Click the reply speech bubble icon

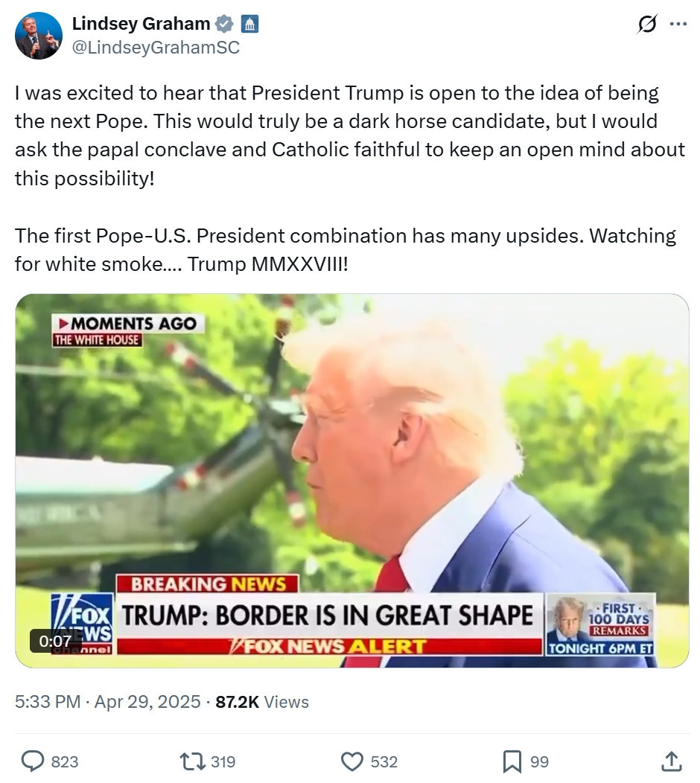pyautogui.click(x=33, y=761)
